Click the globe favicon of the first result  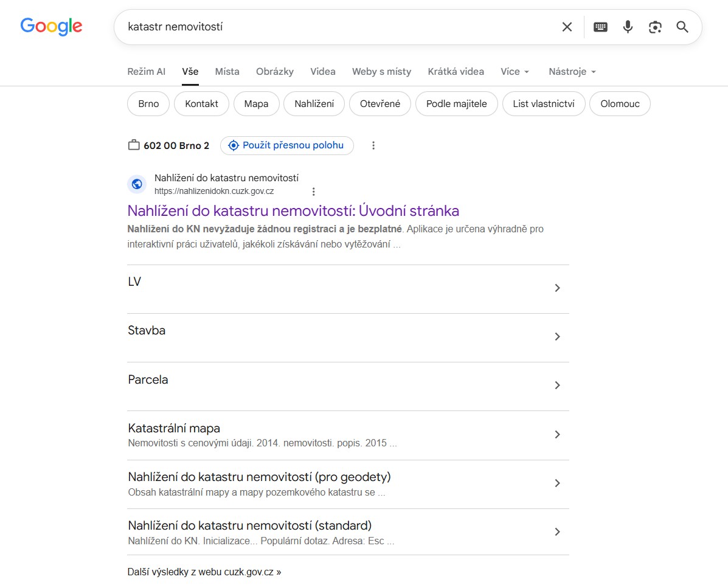(x=137, y=184)
